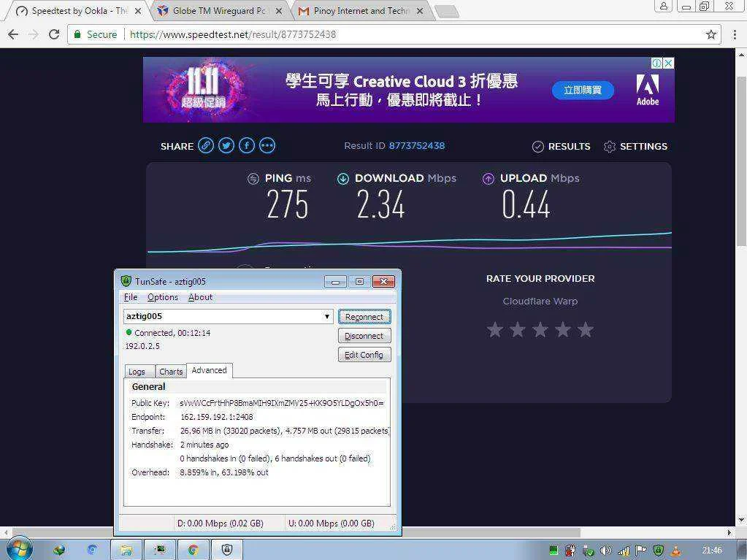Switch to TunSafe Logs tab
The image size is (747, 560).
point(139,372)
